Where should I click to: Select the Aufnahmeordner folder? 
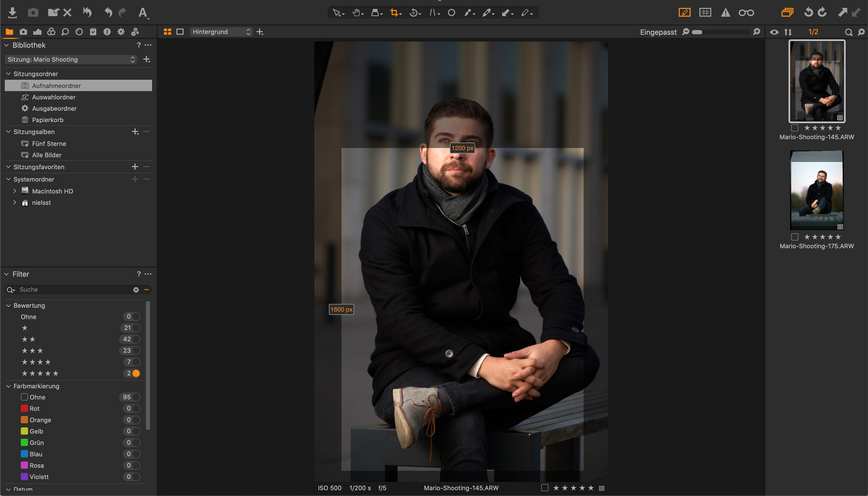pos(56,85)
